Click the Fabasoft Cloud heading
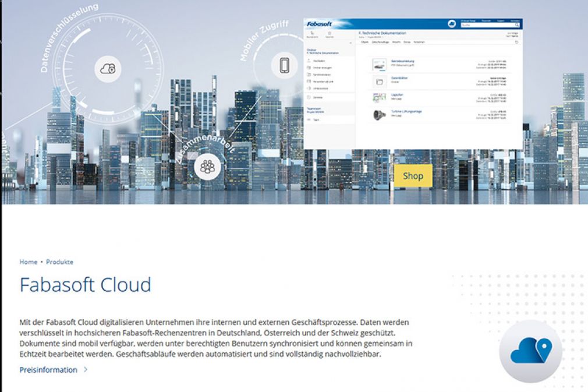This screenshot has width=588, height=392. [86, 284]
